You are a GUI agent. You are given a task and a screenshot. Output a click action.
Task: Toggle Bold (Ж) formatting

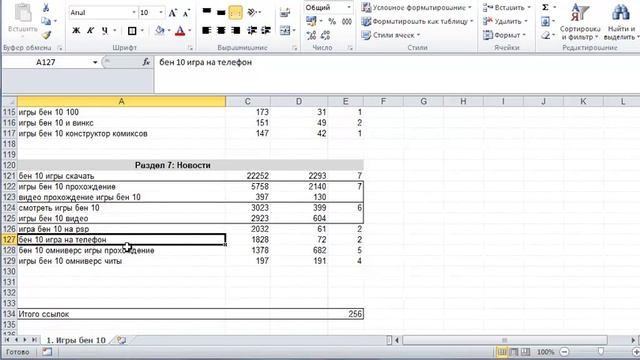[x=76, y=31]
